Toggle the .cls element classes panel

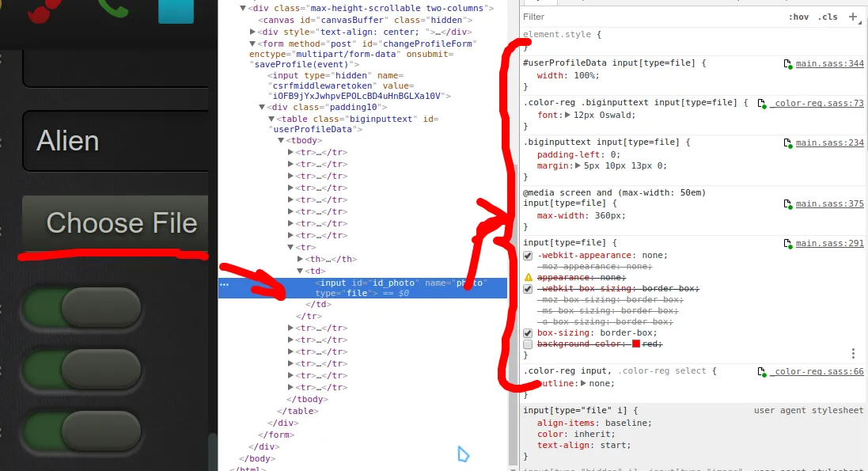[828, 17]
